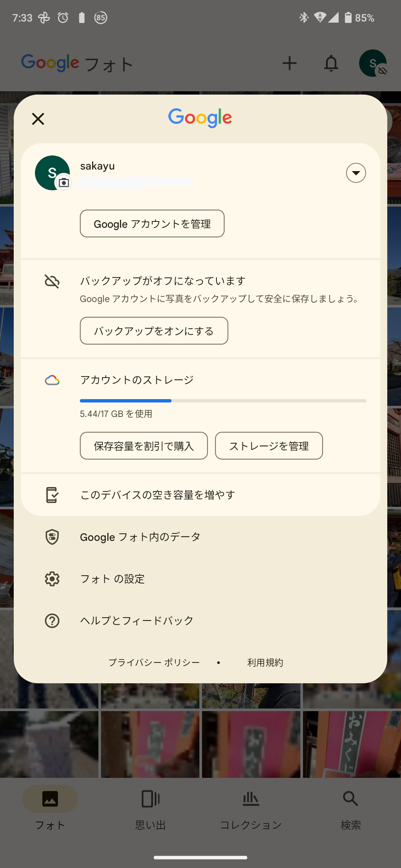Image resolution: width=401 pixels, height=868 pixels.
Task: Open フォト の設定 gear icon
Action: coord(52,579)
